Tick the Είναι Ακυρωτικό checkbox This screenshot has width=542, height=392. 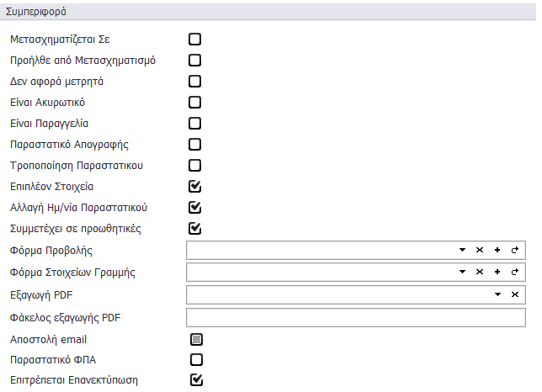195,103
